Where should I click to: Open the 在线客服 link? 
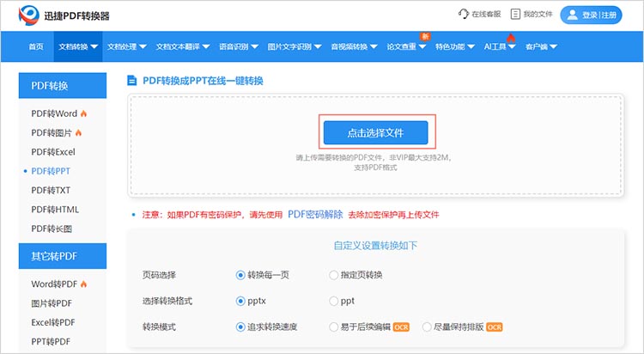coord(486,14)
